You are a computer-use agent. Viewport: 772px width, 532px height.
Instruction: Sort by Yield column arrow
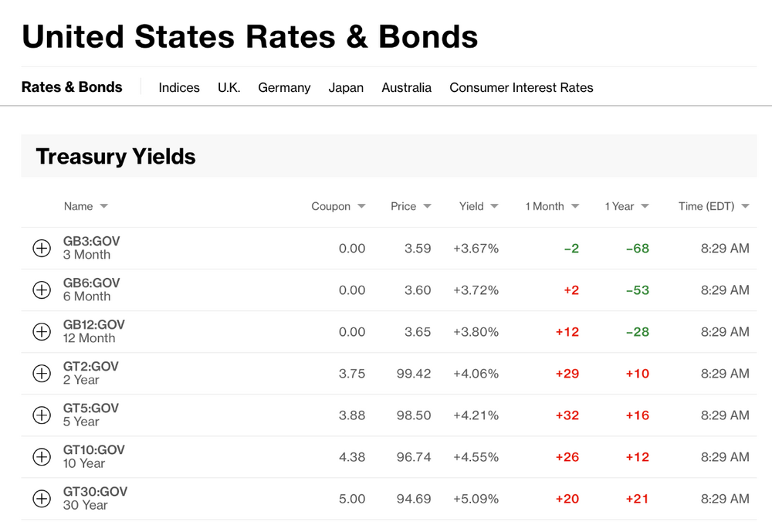[494, 206]
